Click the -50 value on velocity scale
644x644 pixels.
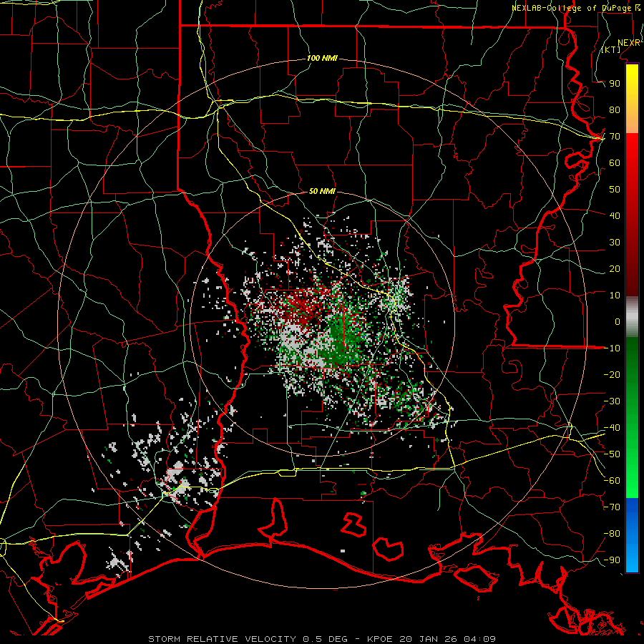tap(612, 454)
